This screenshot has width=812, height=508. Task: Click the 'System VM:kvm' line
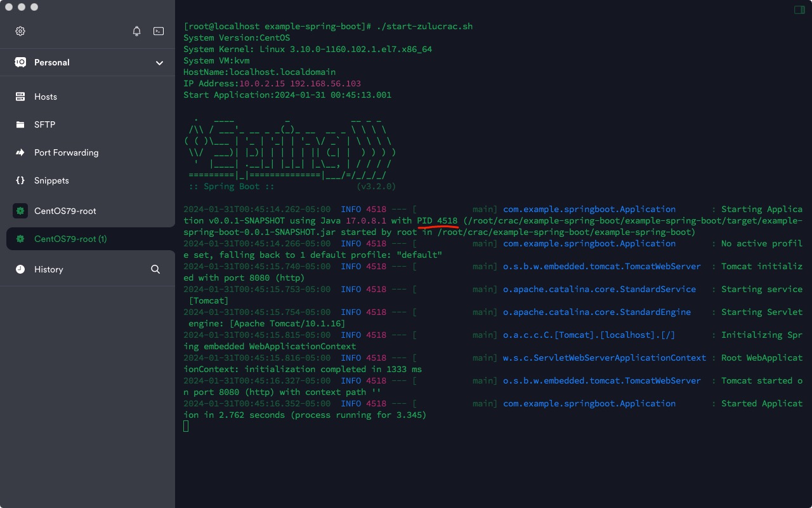coord(216,61)
